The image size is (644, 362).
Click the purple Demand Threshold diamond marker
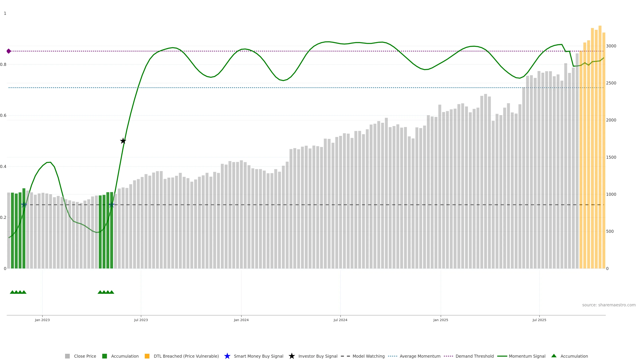pos(9,51)
